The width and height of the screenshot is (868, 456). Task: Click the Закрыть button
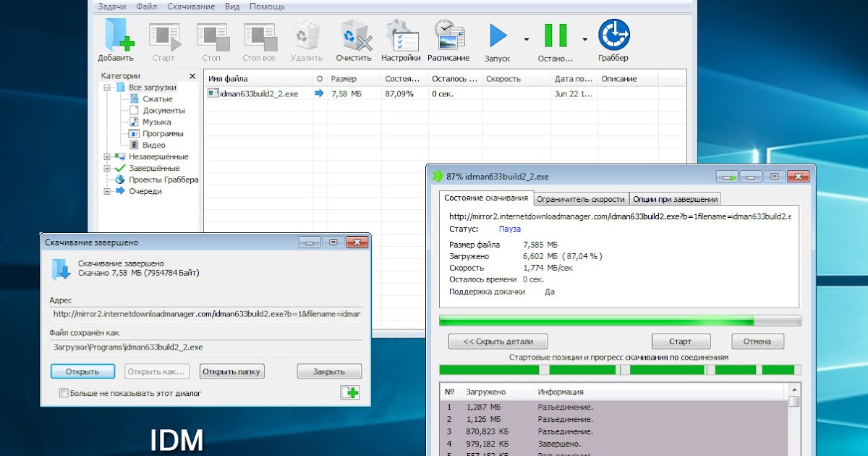(329, 371)
